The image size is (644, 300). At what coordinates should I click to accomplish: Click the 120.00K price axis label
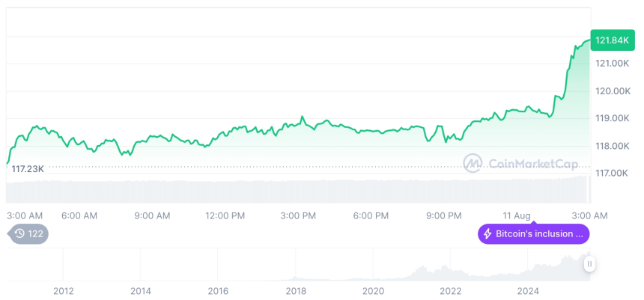pyautogui.click(x=613, y=91)
